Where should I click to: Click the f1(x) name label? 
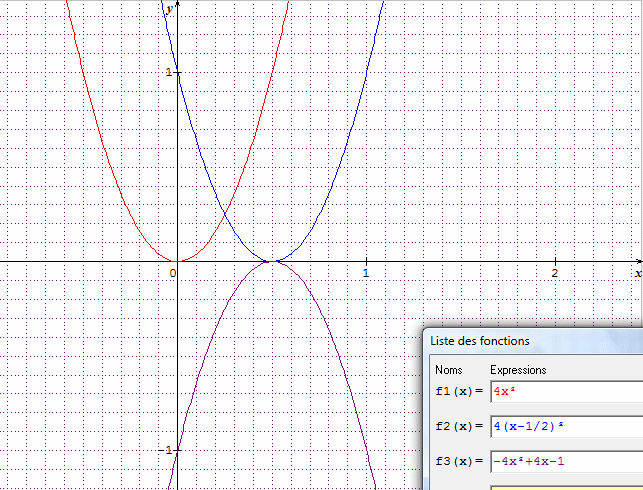point(459,392)
